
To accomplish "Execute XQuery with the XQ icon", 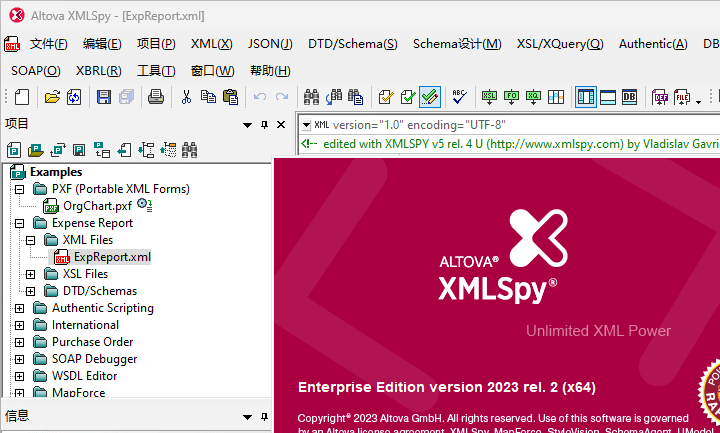I will click(x=533, y=97).
